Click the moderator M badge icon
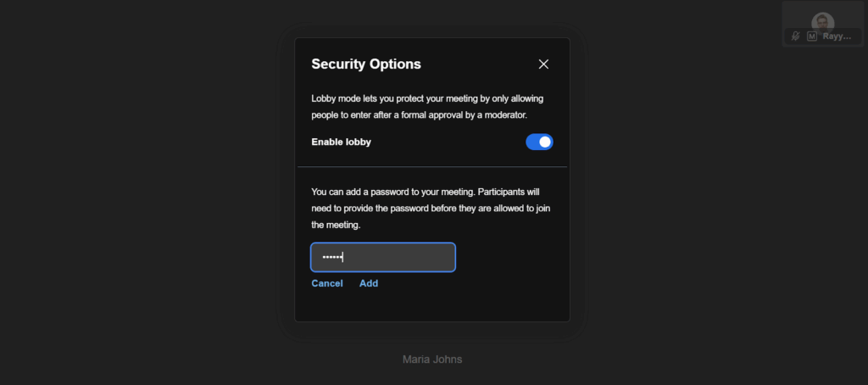This screenshot has height=385, width=868. (x=811, y=36)
